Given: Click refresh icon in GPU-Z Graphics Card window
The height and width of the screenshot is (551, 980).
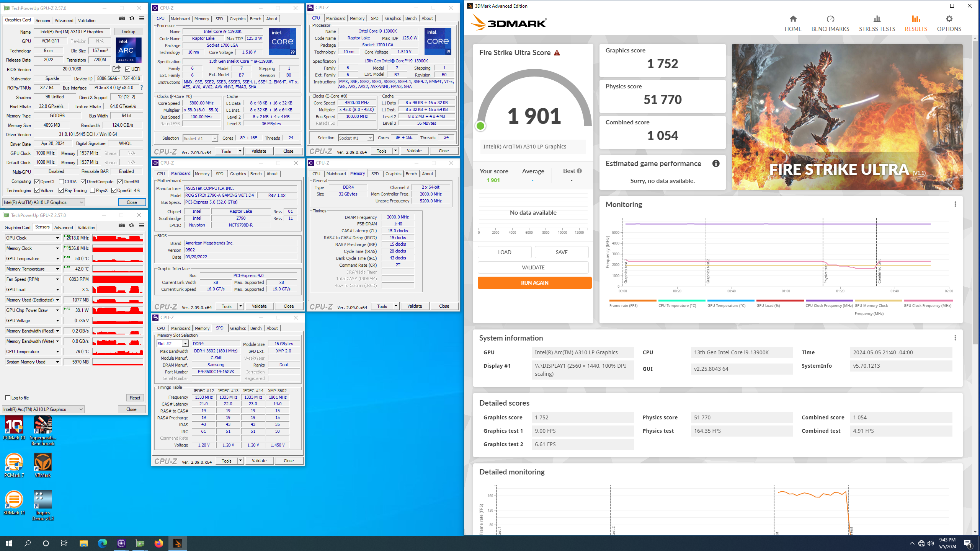Looking at the screenshot, I should 132,19.
